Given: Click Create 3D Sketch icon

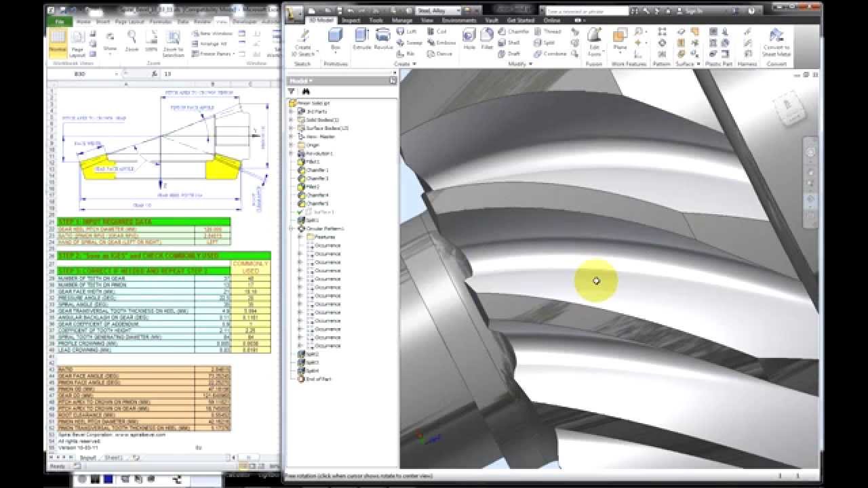Looking at the screenshot, I should click(302, 42).
